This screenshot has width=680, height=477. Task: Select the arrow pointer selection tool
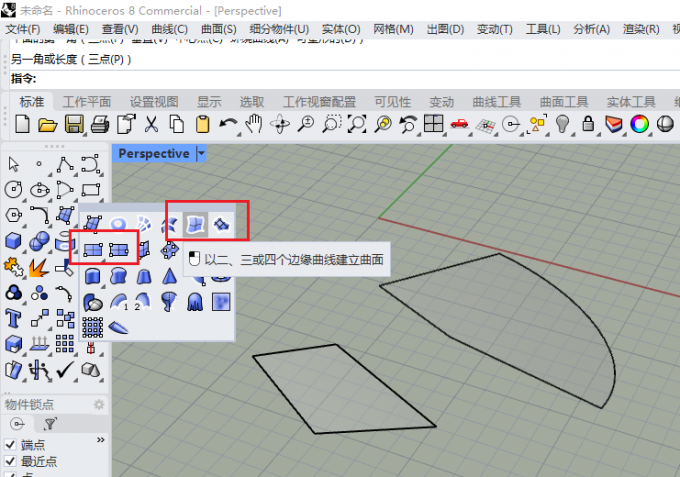[x=13, y=164]
